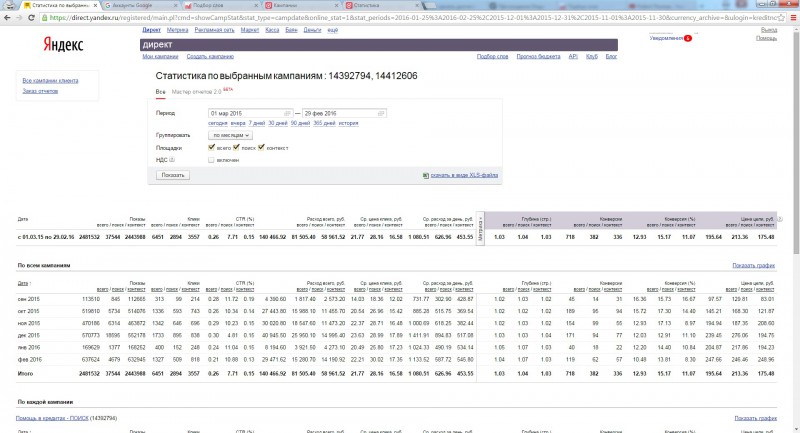800x433 pixels.
Task: Close the Аккаунты Google tab
Action: pos(176,5)
